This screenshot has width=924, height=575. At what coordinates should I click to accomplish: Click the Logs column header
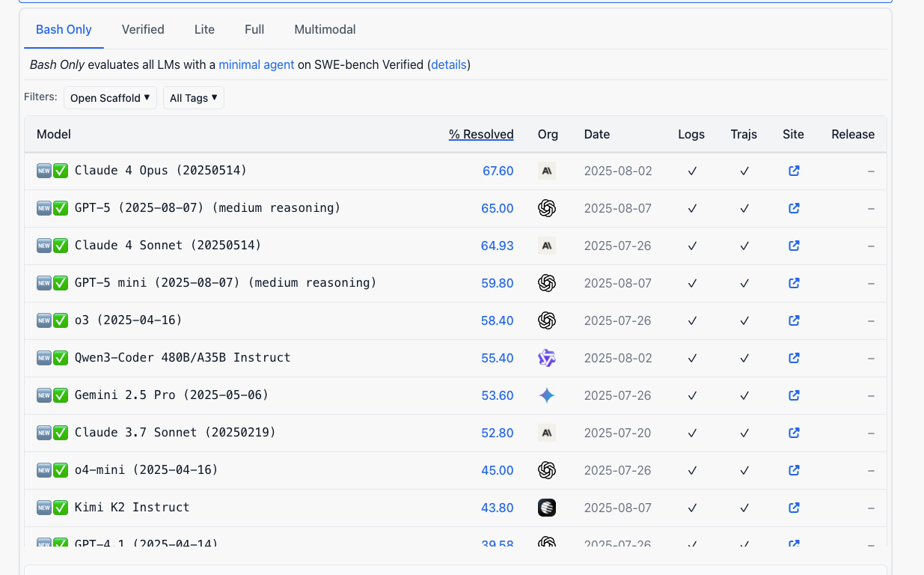pos(691,135)
